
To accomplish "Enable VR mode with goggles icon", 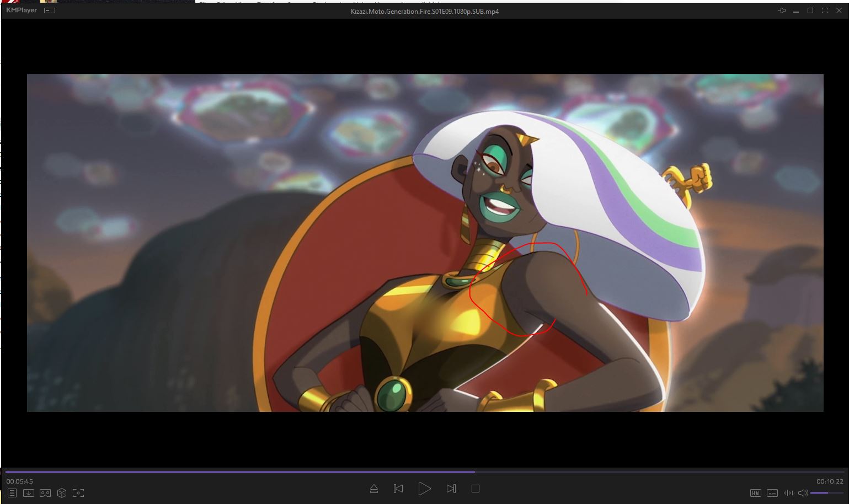I will pyautogui.click(x=45, y=493).
